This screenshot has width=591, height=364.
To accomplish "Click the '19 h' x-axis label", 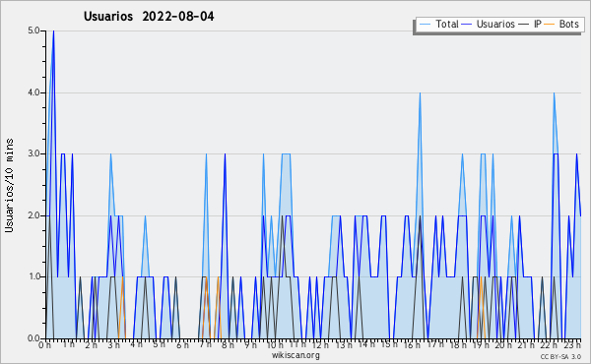I will click(x=481, y=344).
